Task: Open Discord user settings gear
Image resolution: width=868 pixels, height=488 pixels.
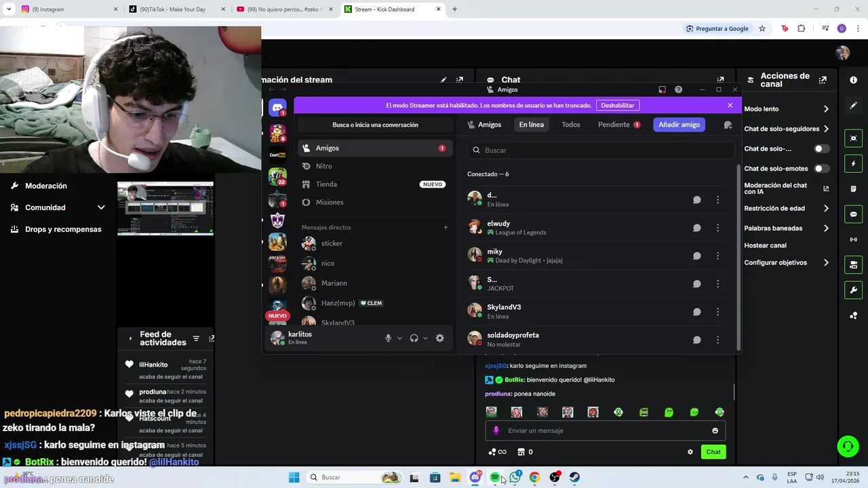Action: (439, 338)
